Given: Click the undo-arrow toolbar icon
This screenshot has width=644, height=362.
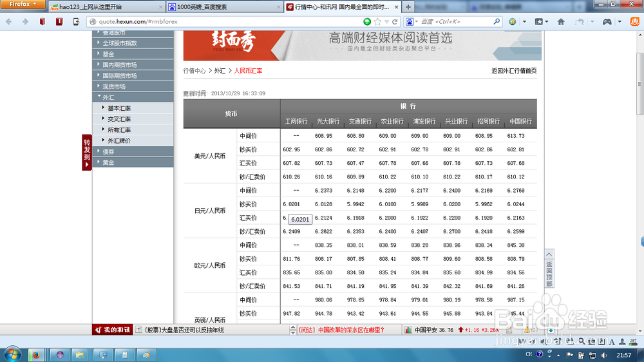Looking at the screenshot, I should [x=580, y=21].
